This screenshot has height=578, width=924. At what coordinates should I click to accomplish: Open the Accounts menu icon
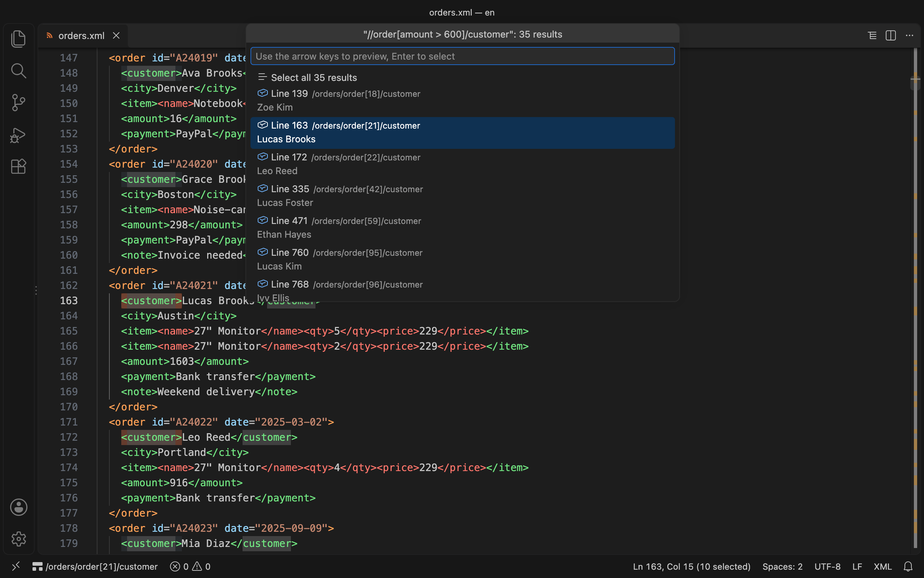tap(18, 507)
